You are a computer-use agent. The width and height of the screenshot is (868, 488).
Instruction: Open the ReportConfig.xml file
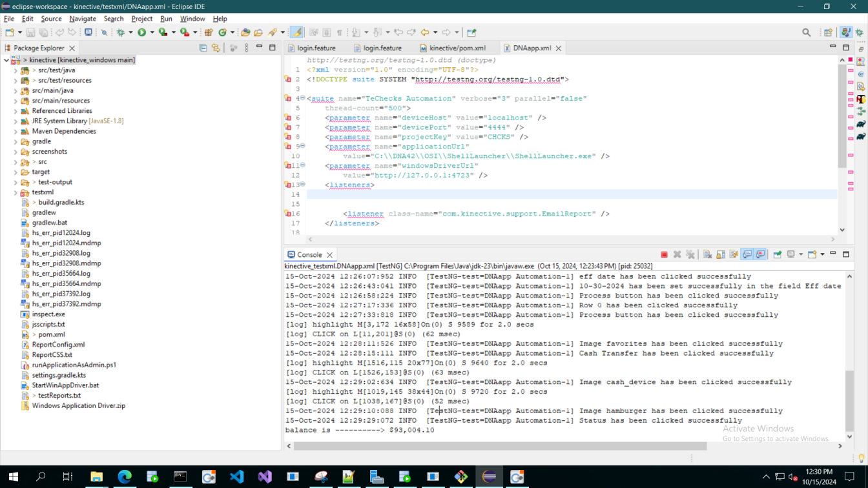58,345
